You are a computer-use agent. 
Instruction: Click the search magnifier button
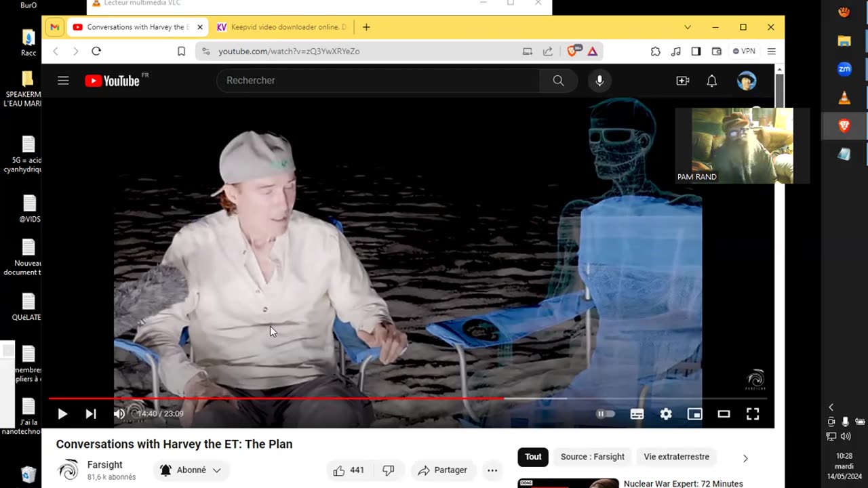pos(558,81)
